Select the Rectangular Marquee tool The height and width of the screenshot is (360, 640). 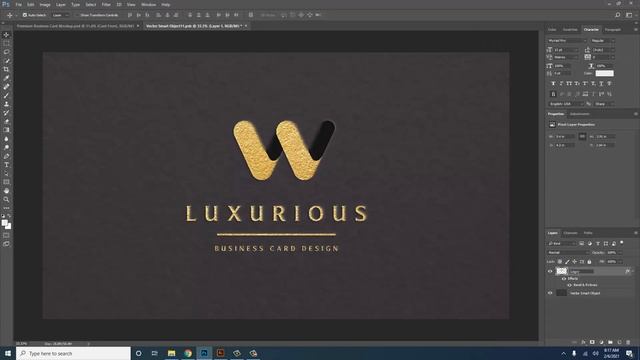[x=6, y=43]
